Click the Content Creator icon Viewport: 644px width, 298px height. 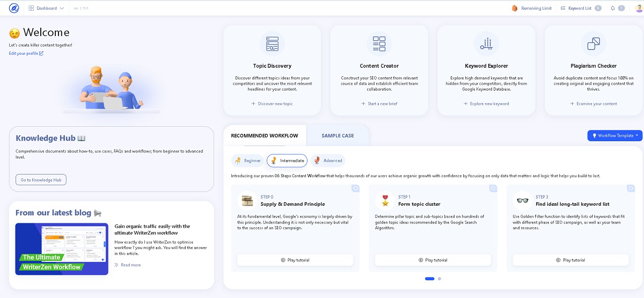379,44
